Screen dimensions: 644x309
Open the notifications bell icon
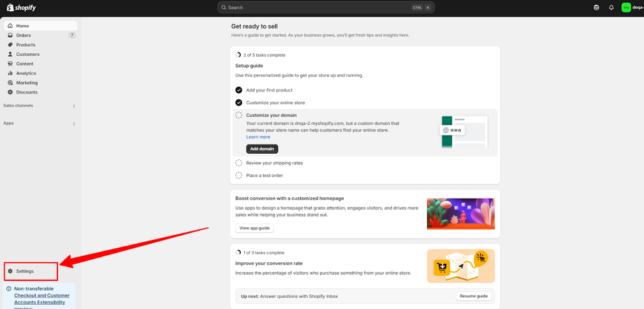tap(611, 8)
